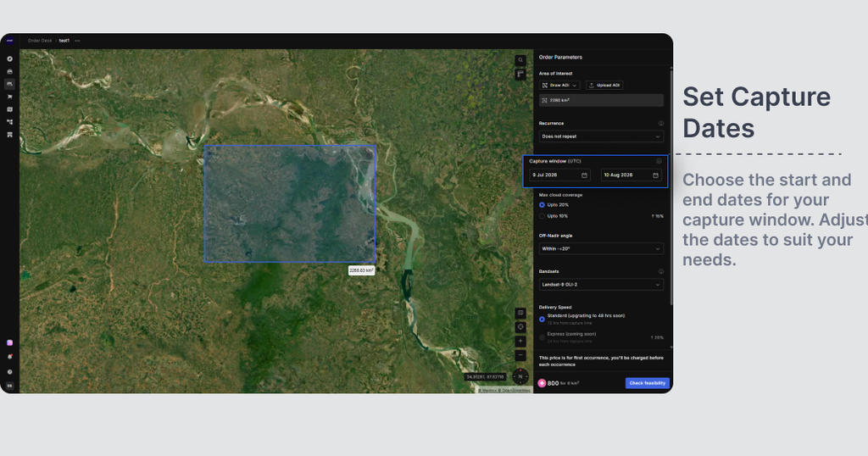This screenshot has width=868, height=456.
Task: Open the map search magnifier icon
Action: pyautogui.click(x=520, y=60)
